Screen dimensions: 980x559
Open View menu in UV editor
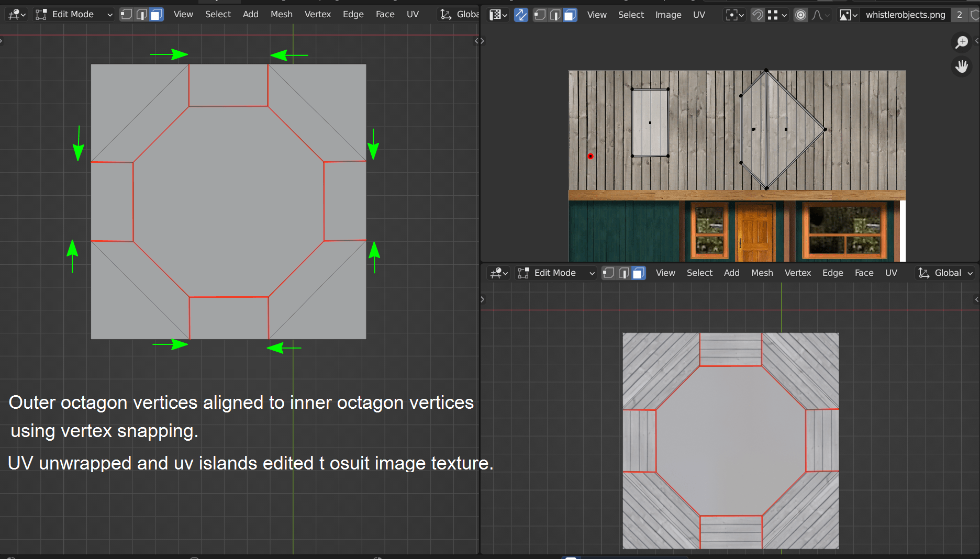pos(597,15)
